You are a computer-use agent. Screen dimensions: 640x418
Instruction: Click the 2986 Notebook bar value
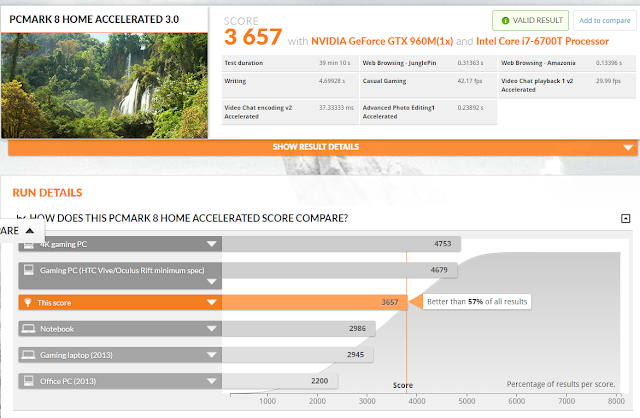coord(357,329)
